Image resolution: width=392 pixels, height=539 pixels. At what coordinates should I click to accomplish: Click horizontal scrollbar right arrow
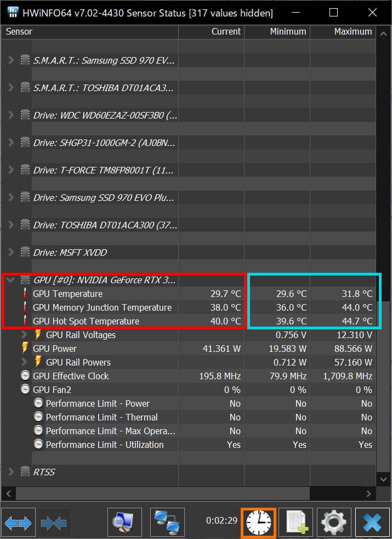click(x=368, y=493)
